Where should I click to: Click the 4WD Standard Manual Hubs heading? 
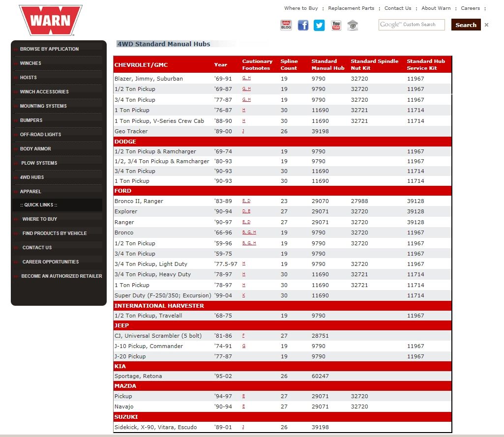164,44
